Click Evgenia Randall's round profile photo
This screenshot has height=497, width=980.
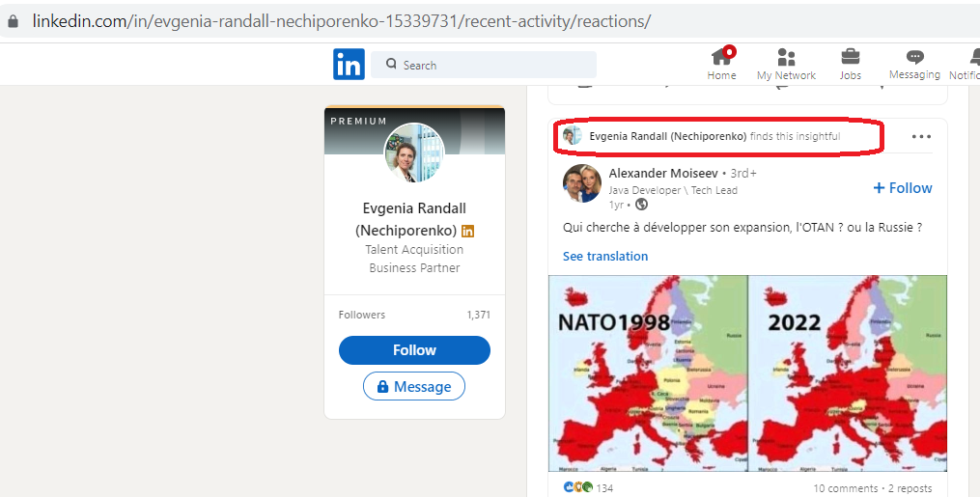point(414,153)
